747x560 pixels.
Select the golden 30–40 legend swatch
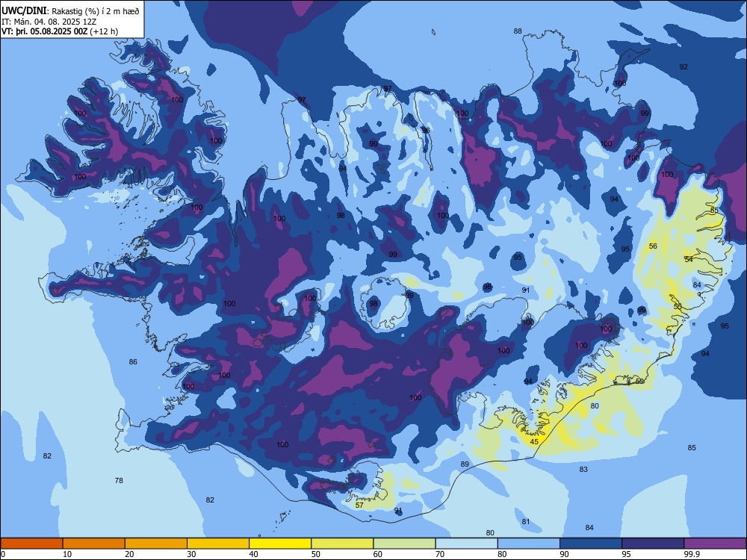(218, 544)
